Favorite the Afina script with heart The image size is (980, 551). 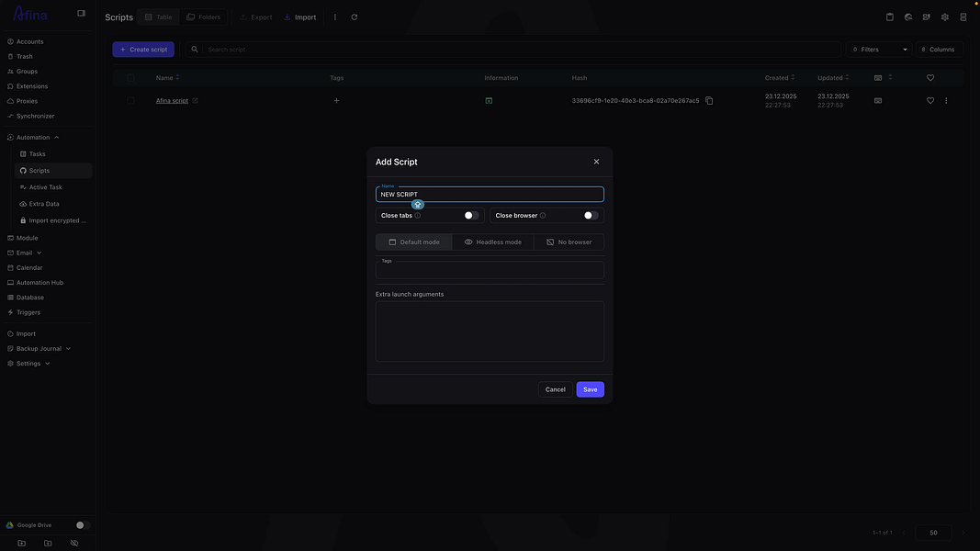(x=930, y=101)
